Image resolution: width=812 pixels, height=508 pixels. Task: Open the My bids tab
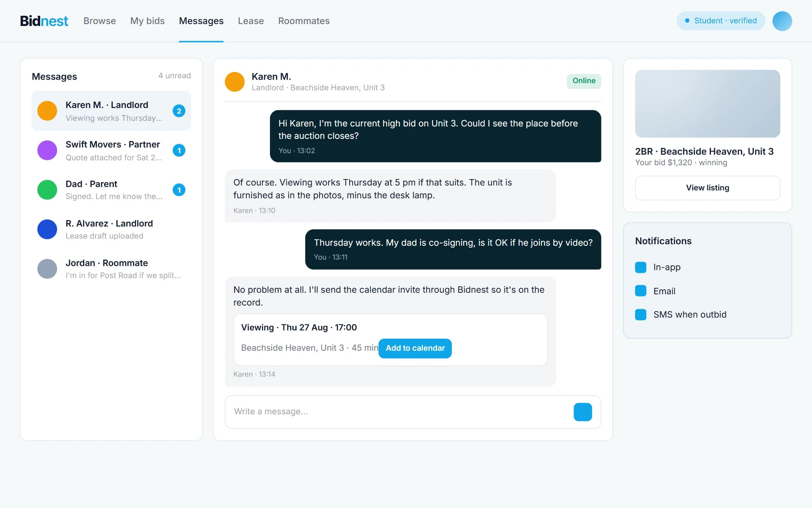coord(147,21)
